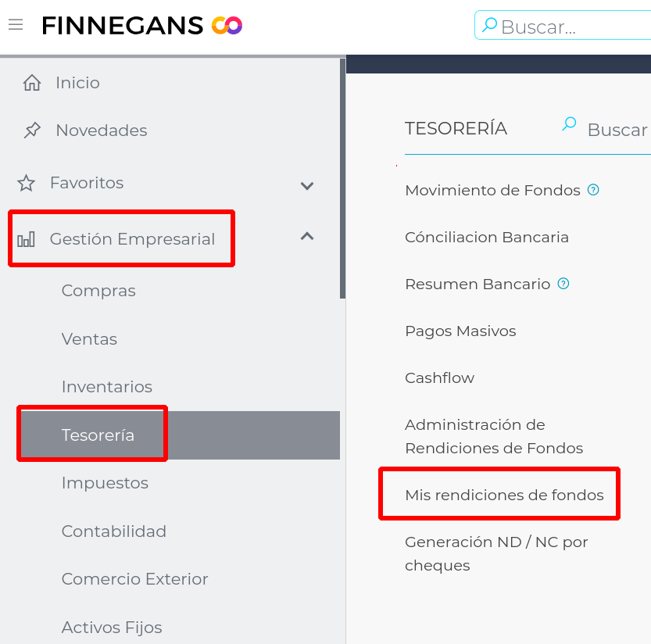Image resolution: width=651 pixels, height=644 pixels.
Task: Open Mis rendiciones de fondos
Action: pos(504,495)
